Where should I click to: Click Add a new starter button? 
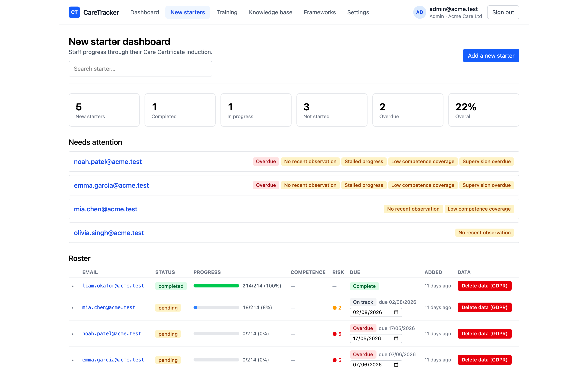pos(491,55)
